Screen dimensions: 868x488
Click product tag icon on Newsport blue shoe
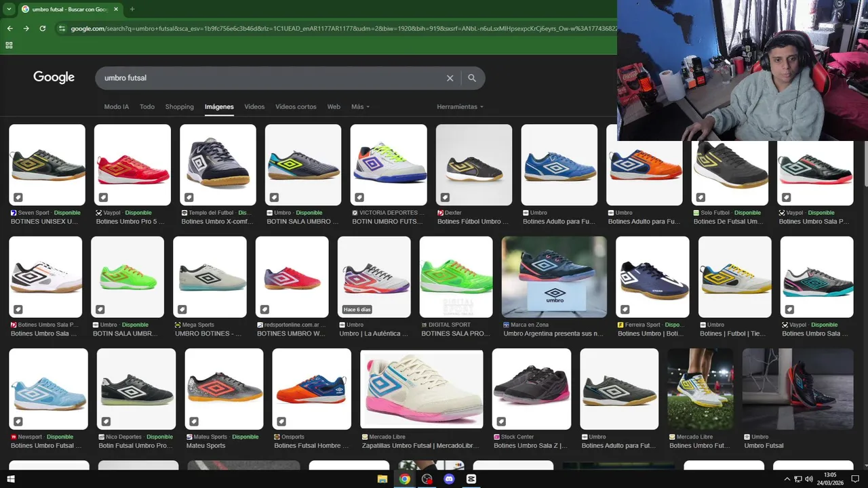point(18,422)
